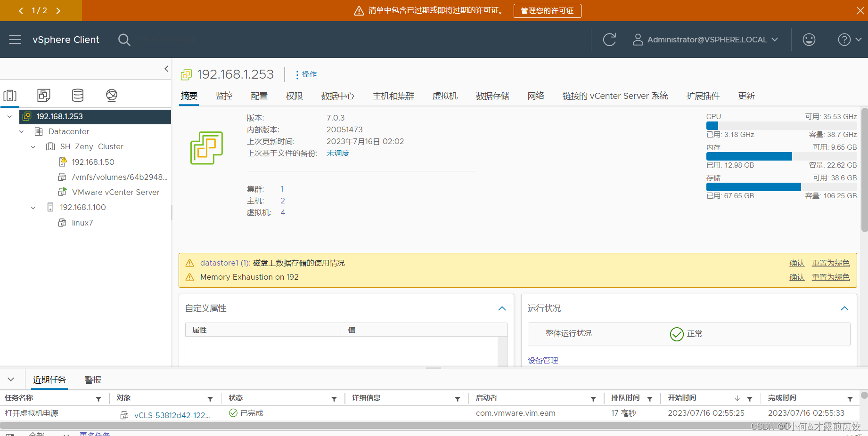Collapse the 自定义属性 panel
The image size is (868, 436).
pos(502,308)
